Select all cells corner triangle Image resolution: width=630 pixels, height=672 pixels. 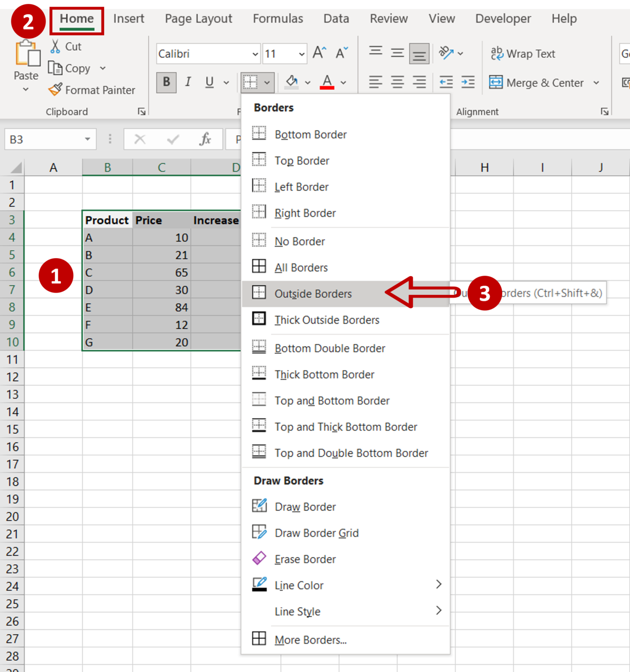coord(16,167)
